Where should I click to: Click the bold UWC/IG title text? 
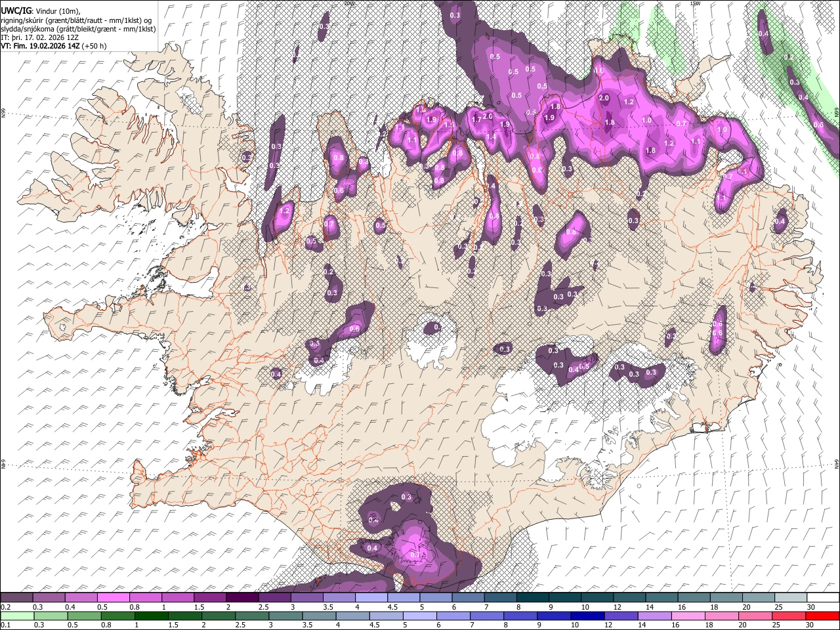tap(15, 11)
